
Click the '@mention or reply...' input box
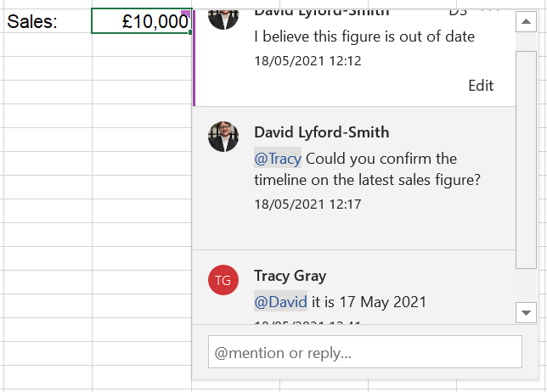tap(364, 352)
